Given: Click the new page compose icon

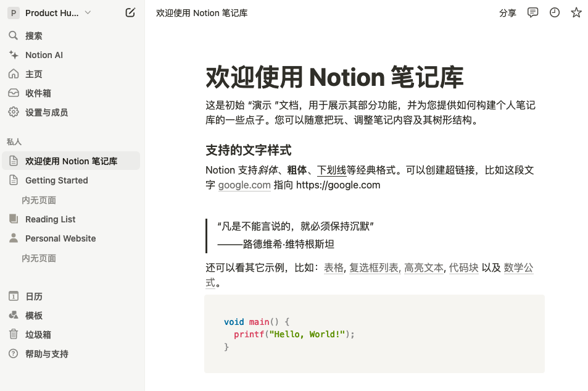Looking at the screenshot, I should click(130, 13).
